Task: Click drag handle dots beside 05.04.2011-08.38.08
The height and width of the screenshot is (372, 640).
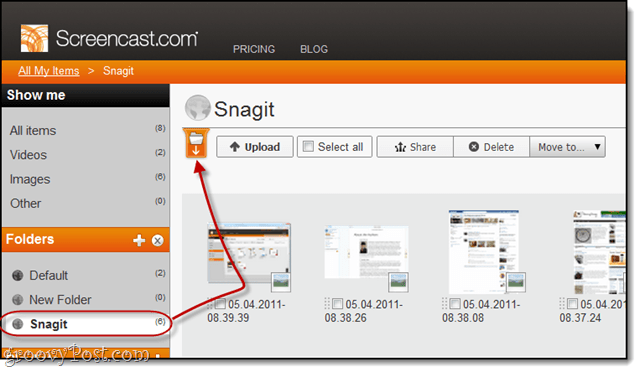Action: (445, 304)
